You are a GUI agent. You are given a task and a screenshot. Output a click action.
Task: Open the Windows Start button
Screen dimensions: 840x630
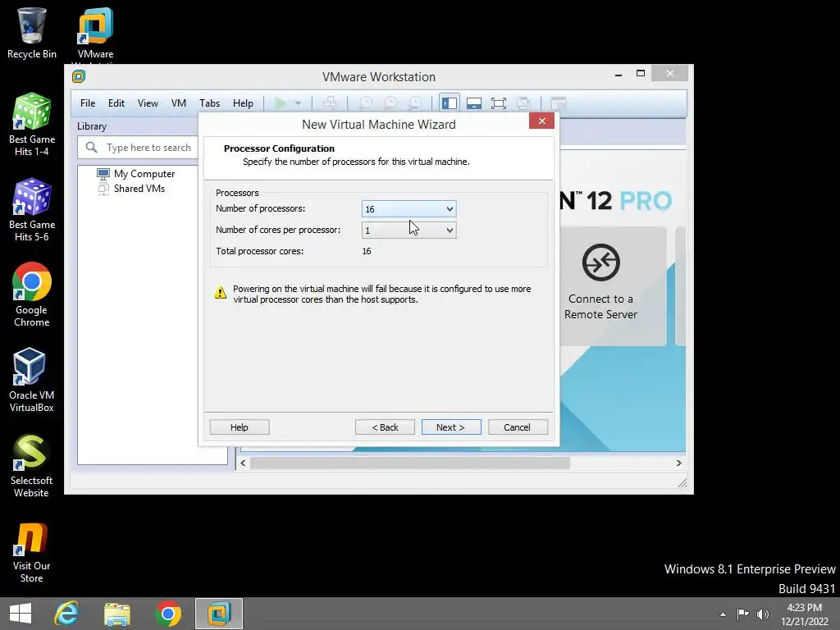21,614
